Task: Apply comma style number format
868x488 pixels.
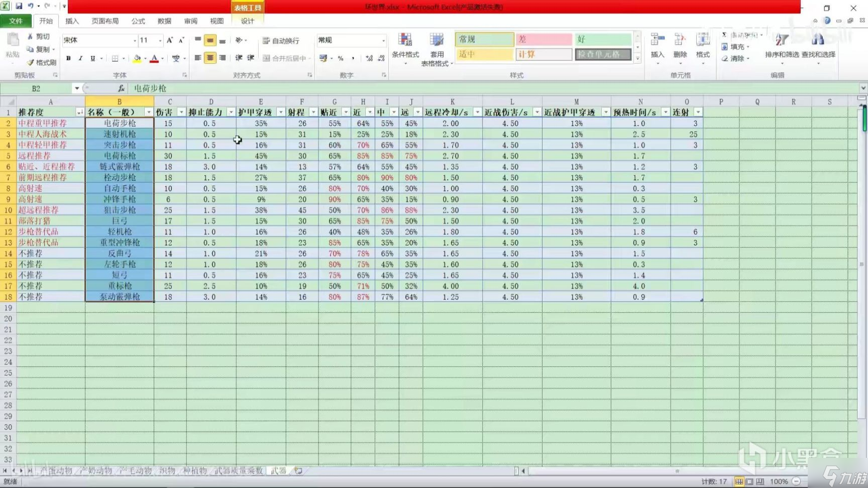Action: [353, 58]
